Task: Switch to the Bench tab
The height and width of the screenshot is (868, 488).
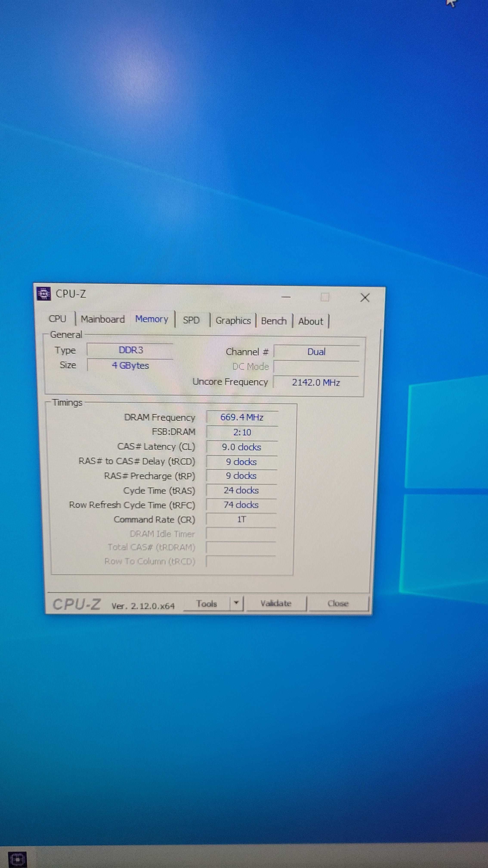Action: point(274,321)
